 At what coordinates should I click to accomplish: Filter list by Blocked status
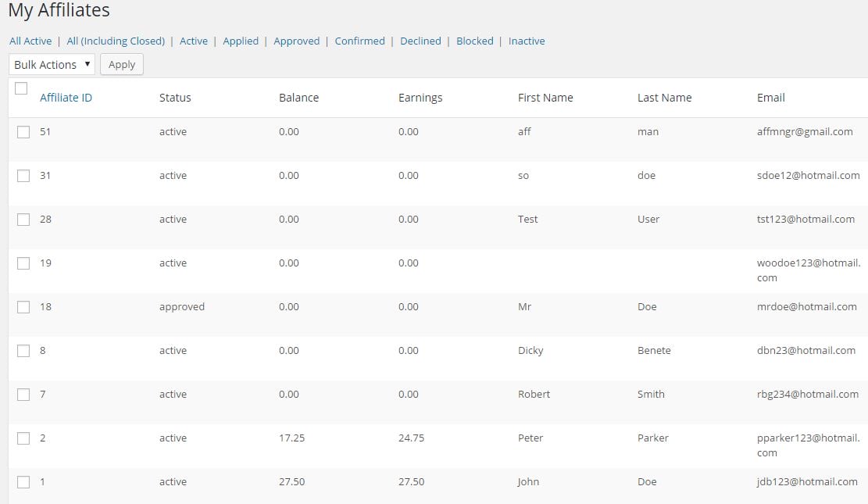474,41
